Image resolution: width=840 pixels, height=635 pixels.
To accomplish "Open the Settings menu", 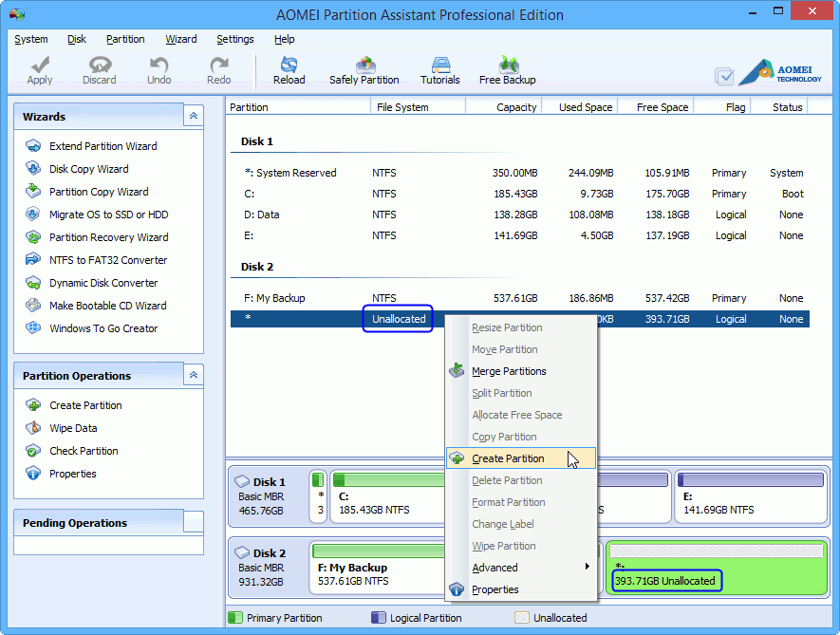I will coord(235,39).
